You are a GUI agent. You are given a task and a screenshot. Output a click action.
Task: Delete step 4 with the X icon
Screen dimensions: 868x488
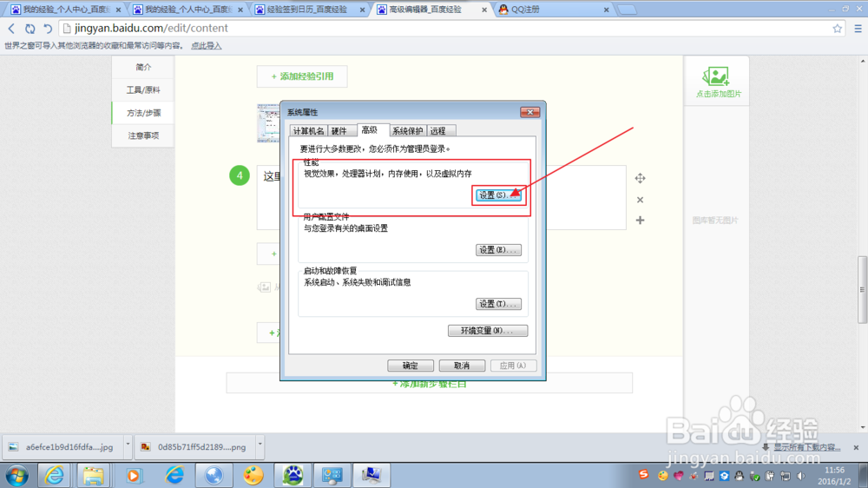[640, 200]
